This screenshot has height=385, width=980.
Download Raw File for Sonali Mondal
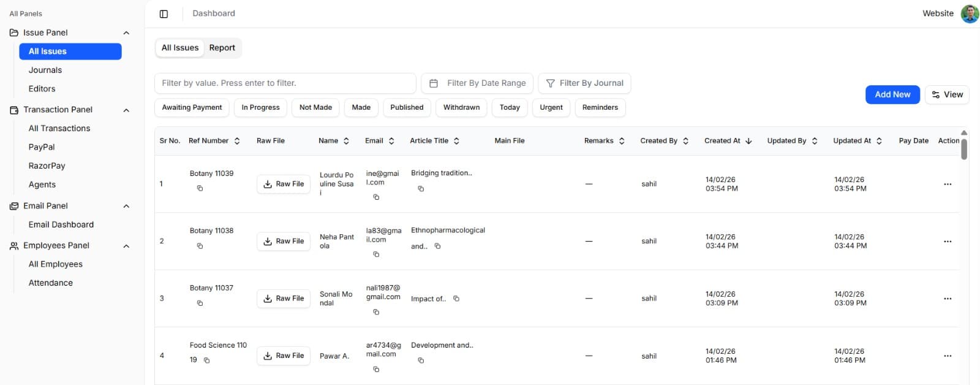[x=284, y=299]
